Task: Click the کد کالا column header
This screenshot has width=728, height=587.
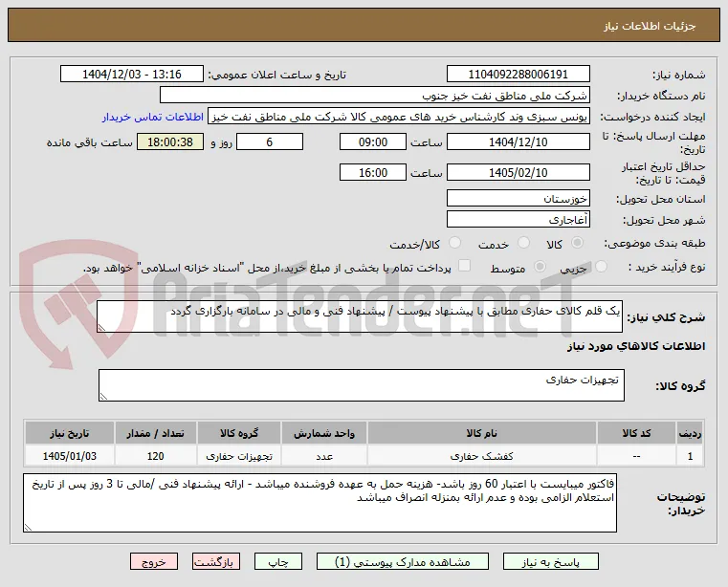Action: tap(636, 433)
